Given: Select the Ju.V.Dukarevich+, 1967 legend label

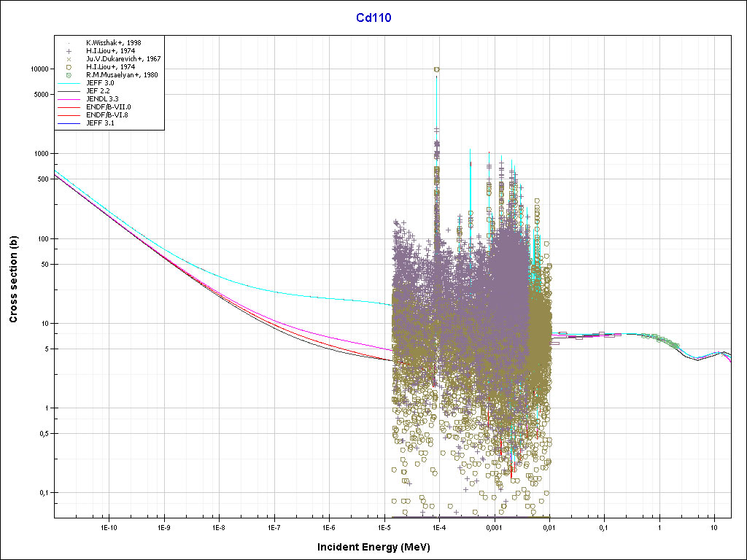Looking at the screenshot, I should (x=123, y=59).
